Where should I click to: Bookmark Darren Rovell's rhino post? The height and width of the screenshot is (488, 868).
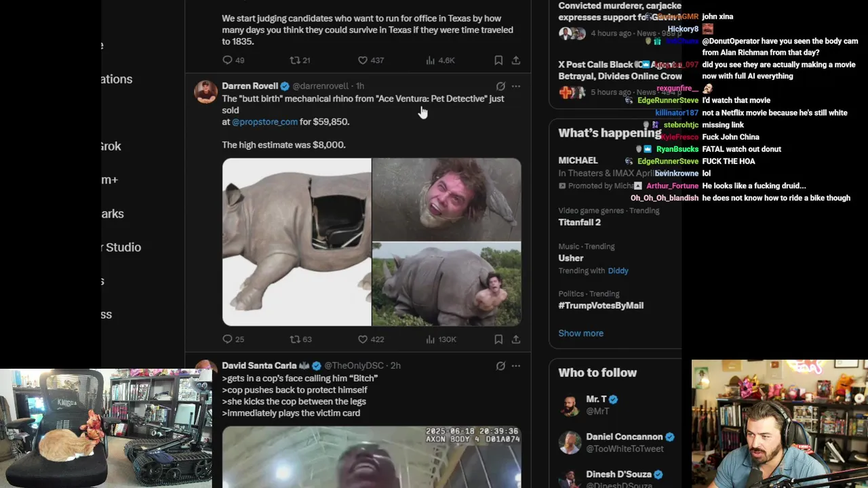click(x=498, y=339)
